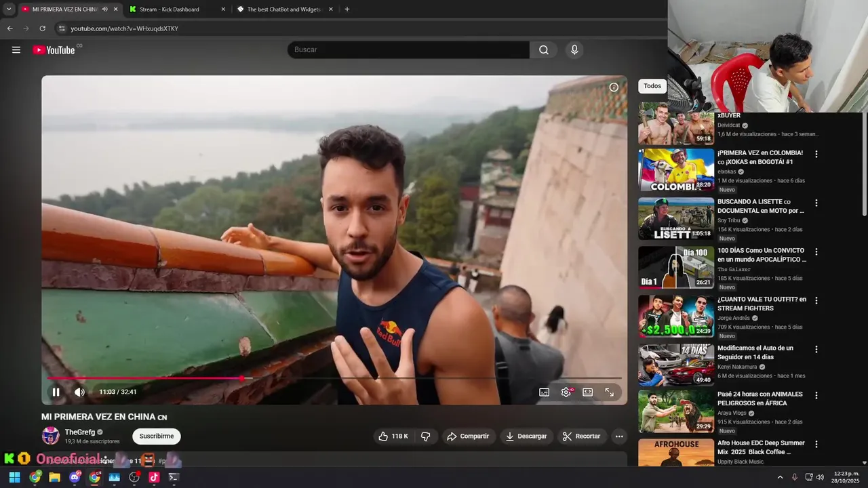Open the BUSCANDO A LISETTE thumbnail
The width and height of the screenshot is (868, 488).
pyautogui.click(x=676, y=218)
